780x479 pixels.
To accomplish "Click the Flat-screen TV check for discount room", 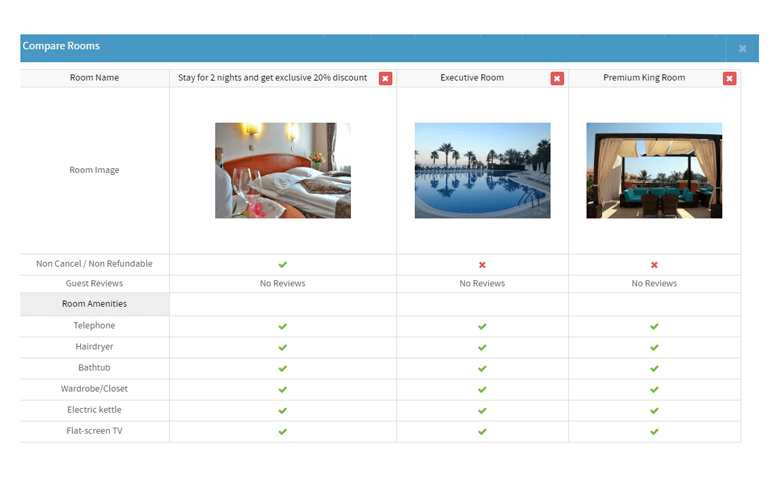I will point(283,432).
